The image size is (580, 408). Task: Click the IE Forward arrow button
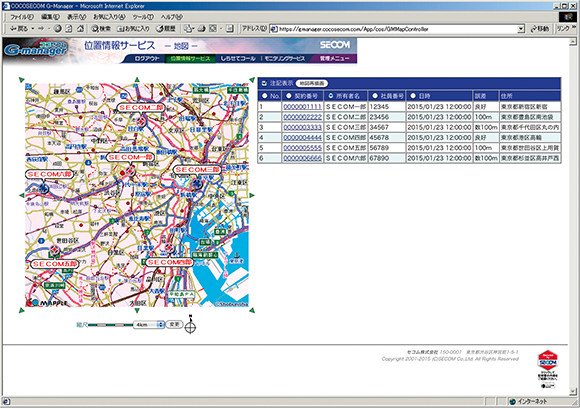[x=41, y=28]
